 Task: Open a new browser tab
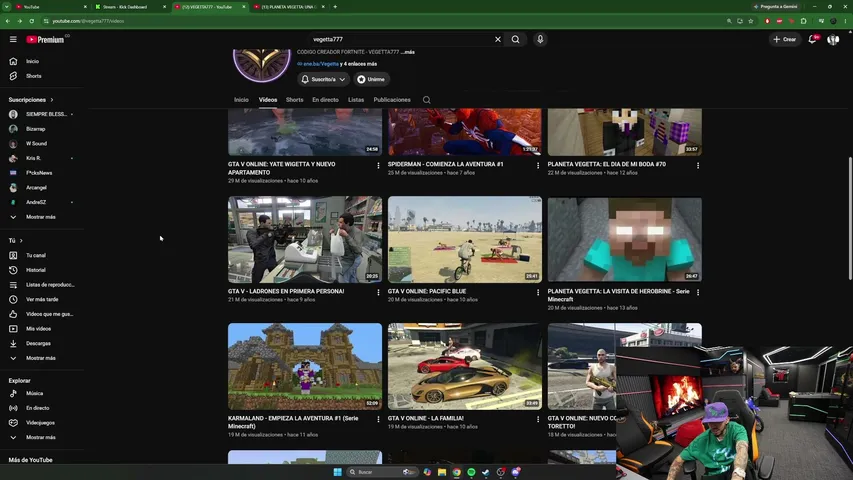[x=335, y=7]
